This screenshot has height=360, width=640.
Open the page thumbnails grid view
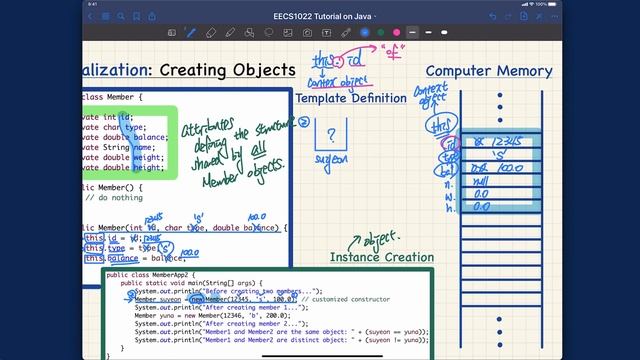(x=106, y=16)
